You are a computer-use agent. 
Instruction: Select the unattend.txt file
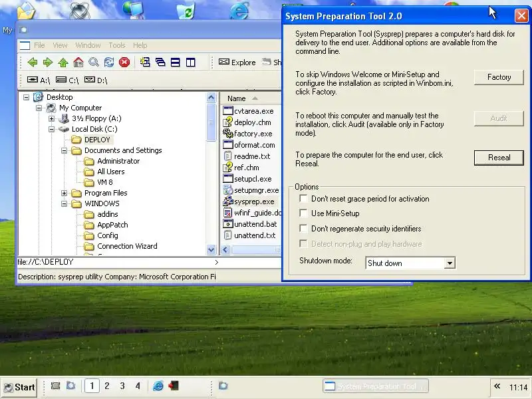(249, 235)
